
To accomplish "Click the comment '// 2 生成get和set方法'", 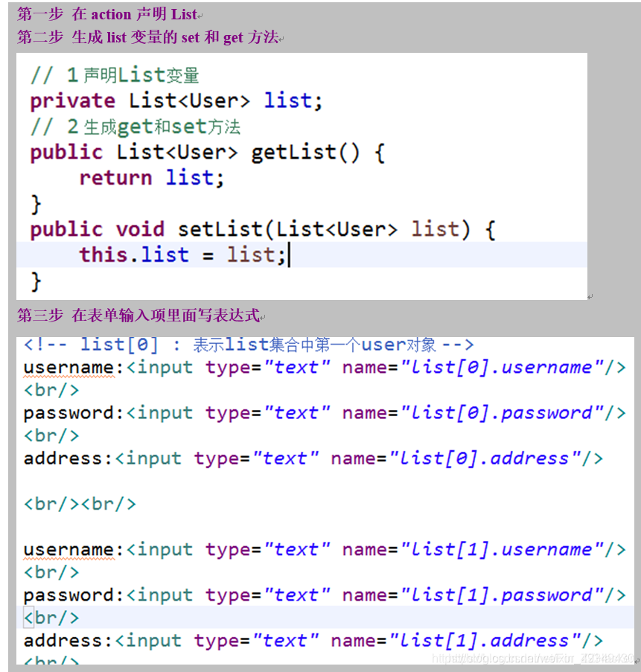I will click(135, 127).
